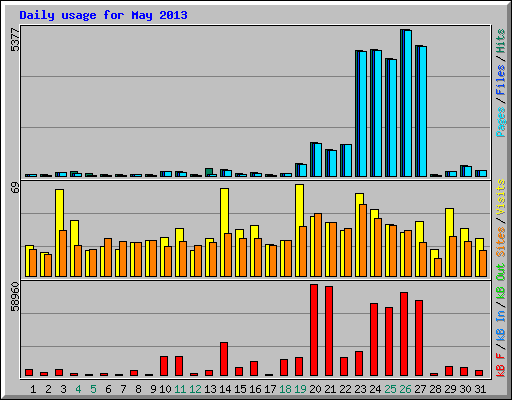
Task: Click the red kB bar for day 14
Action: coord(224,359)
